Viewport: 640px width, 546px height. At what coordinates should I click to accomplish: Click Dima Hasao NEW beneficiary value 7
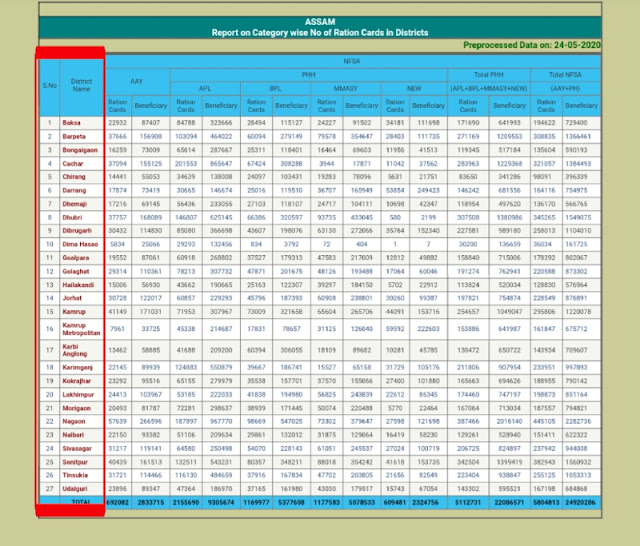coord(428,244)
